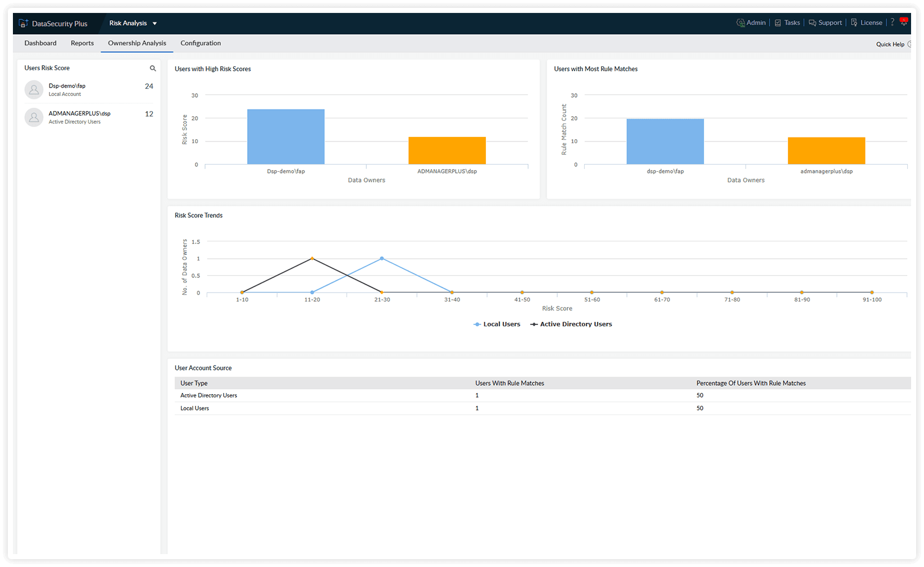Open the Admin gear icon
Screen dimensions: 924x567
(x=740, y=23)
